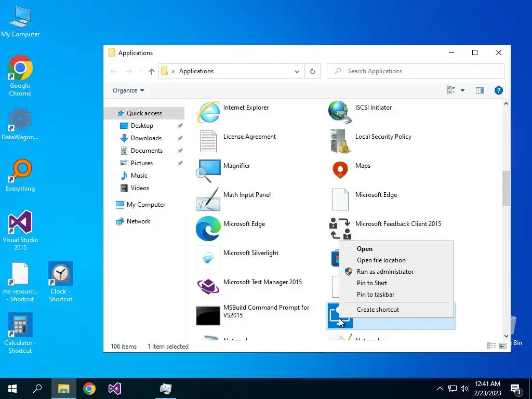Click the Search Applications field
The width and height of the screenshot is (532, 399).
[x=415, y=71]
